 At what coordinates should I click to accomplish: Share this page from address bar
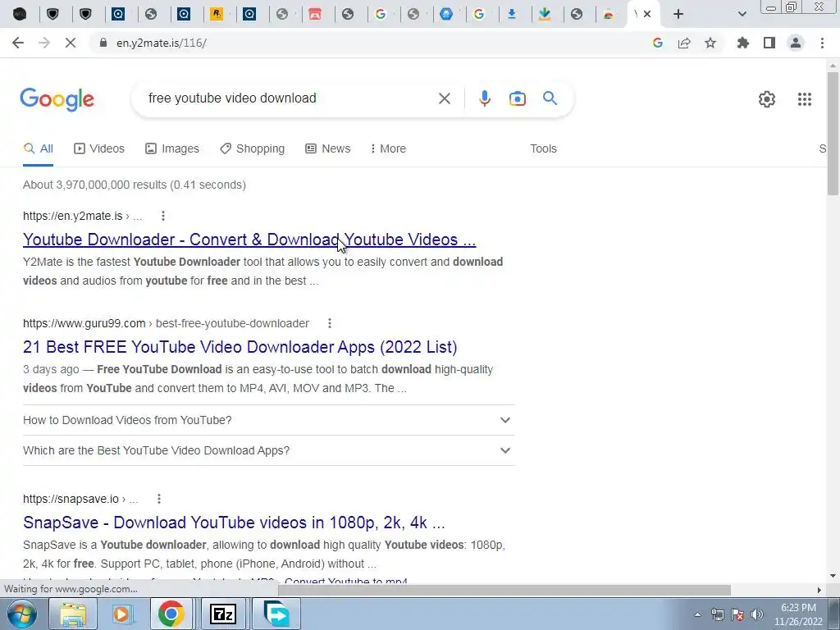click(x=684, y=43)
